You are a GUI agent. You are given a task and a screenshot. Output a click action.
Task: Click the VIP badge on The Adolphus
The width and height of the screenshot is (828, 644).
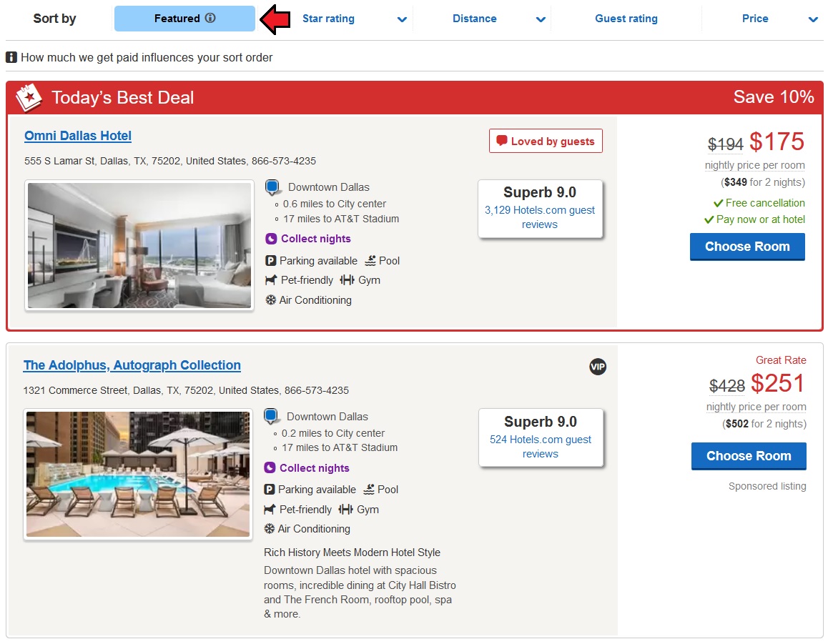pyautogui.click(x=597, y=367)
